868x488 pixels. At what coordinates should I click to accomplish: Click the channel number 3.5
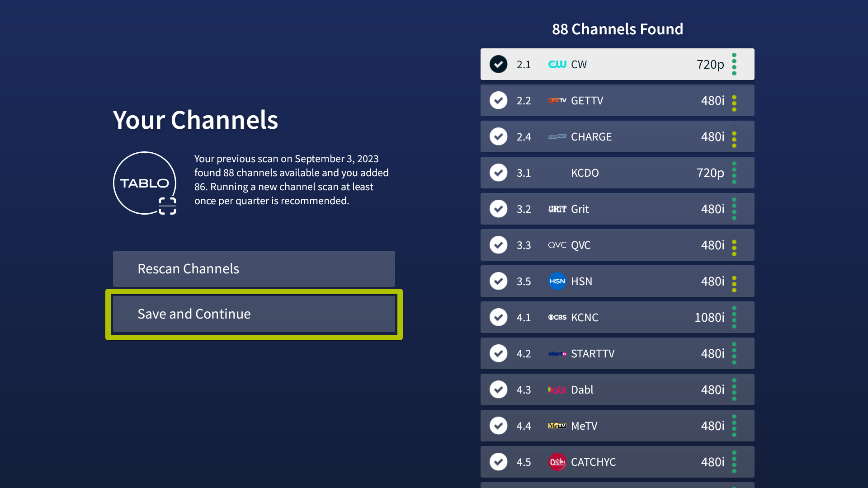pyautogui.click(x=524, y=281)
